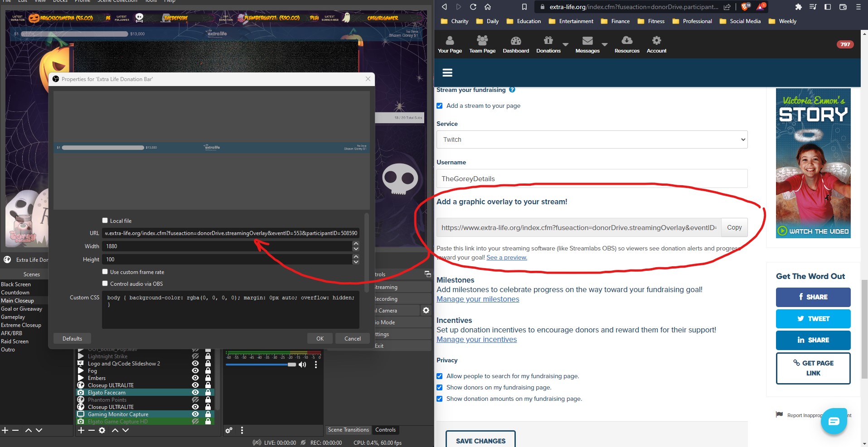Remove selected scene with the minus icon
868x447 pixels.
(15, 430)
